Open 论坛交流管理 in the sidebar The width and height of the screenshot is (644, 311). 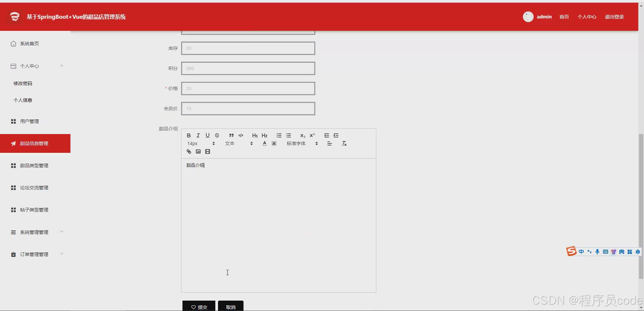point(35,188)
